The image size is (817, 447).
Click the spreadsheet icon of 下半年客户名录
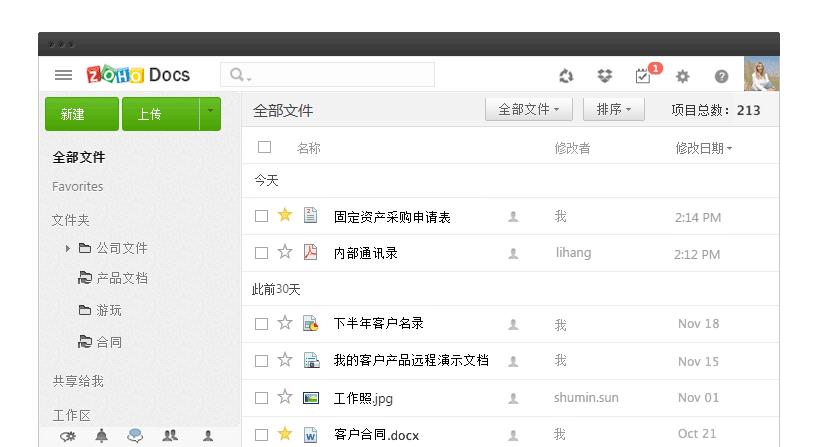pos(311,324)
